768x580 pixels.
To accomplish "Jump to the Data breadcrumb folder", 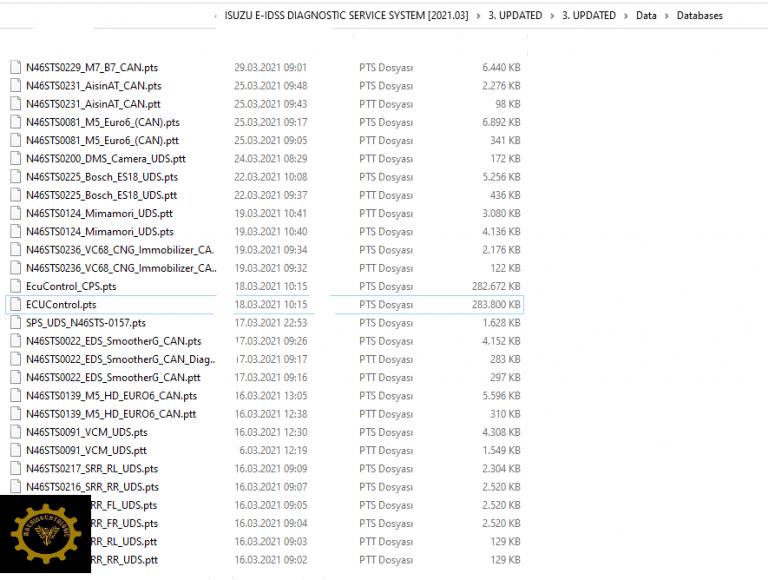I will [x=646, y=16].
